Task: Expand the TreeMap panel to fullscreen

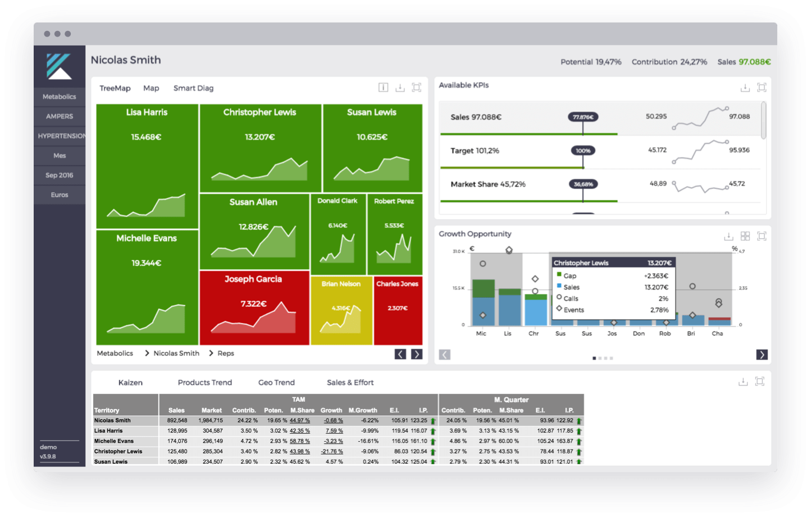Action: (x=416, y=87)
